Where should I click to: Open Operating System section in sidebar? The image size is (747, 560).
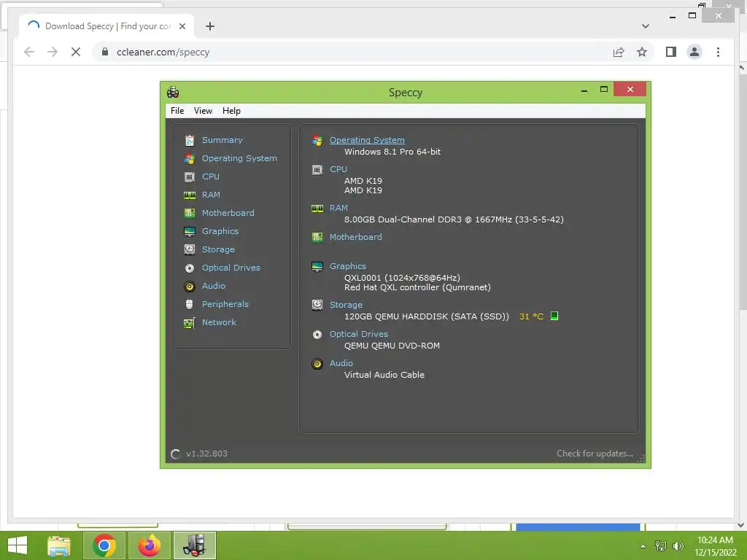pyautogui.click(x=239, y=158)
